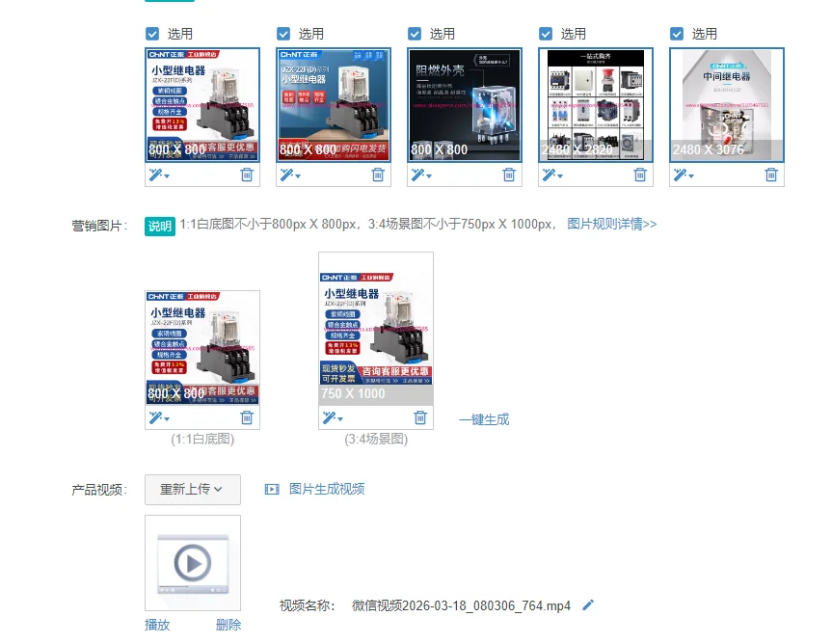
Task: Delete the 1:1白底图 marketing image
Action: pos(247,417)
